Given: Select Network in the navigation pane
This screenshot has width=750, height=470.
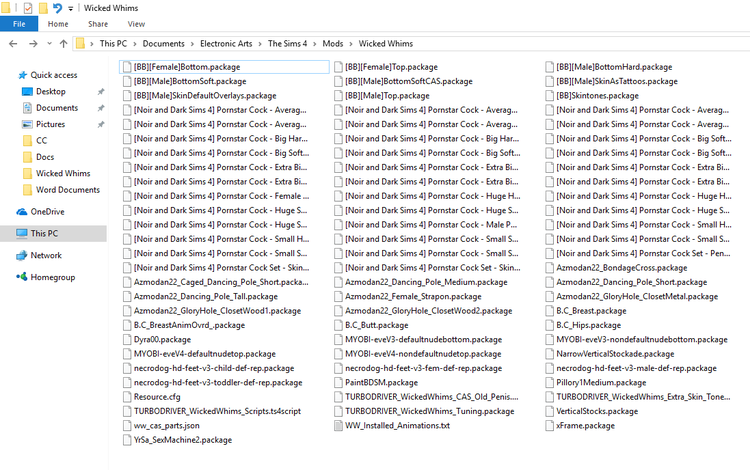Looking at the screenshot, I should pyautogui.click(x=46, y=255).
